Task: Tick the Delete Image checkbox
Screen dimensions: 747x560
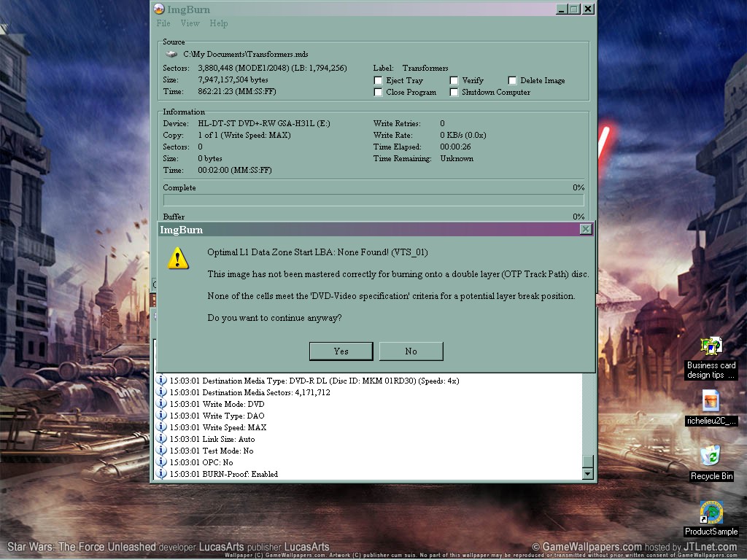Action: coord(512,80)
